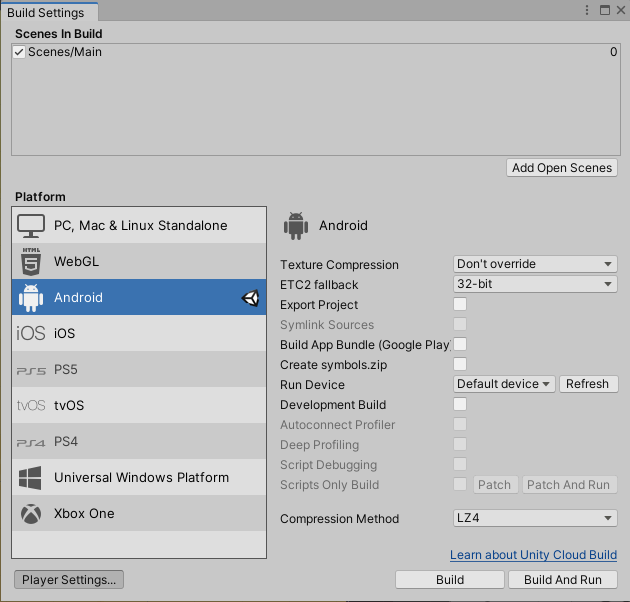Click Add Open Scenes button
Screen dimensions: 630x602
(x=562, y=168)
